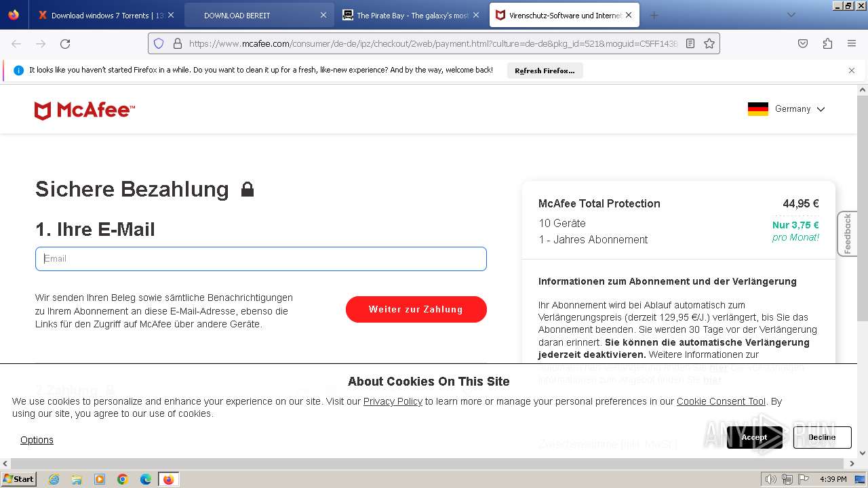
Task: Click the Email input field
Action: [x=261, y=259]
